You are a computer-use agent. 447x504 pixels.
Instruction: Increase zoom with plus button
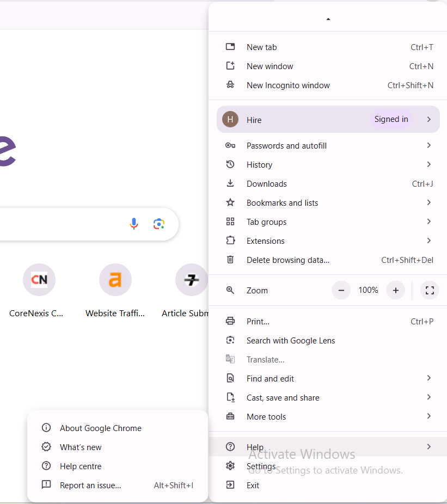[x=395, y=290]
